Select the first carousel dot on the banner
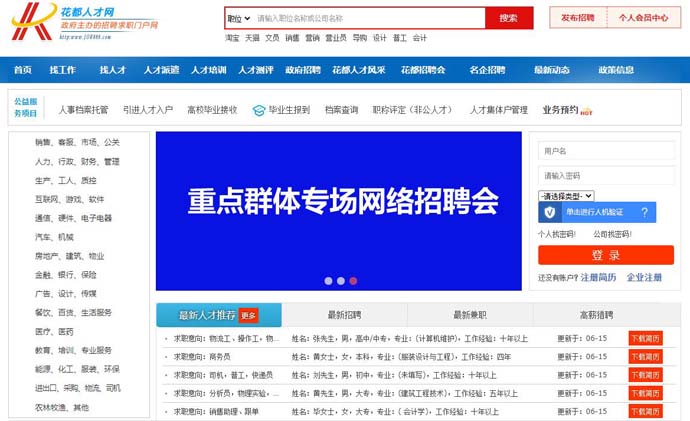The width and height of the screenshot is (690, 421). point(328,281)
